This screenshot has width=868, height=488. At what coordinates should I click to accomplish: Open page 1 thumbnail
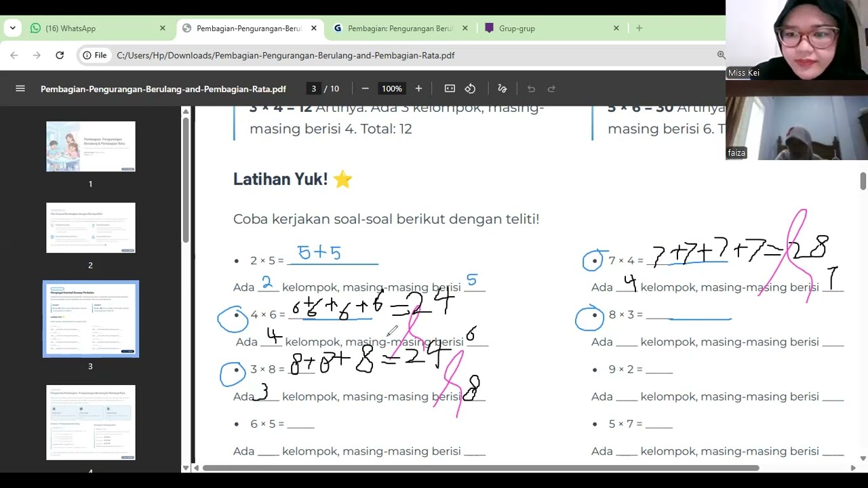click(91, 146)
